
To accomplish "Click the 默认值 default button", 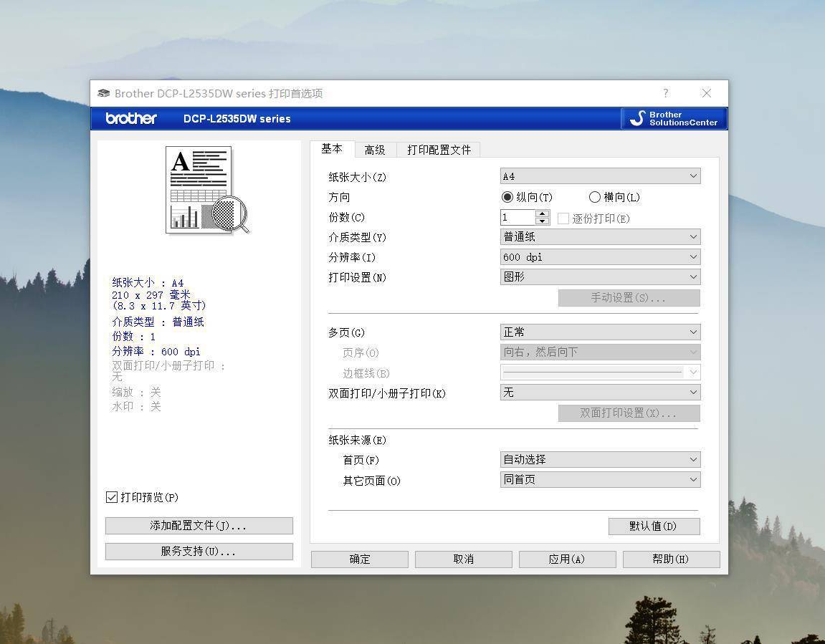I will coord(653,526).
